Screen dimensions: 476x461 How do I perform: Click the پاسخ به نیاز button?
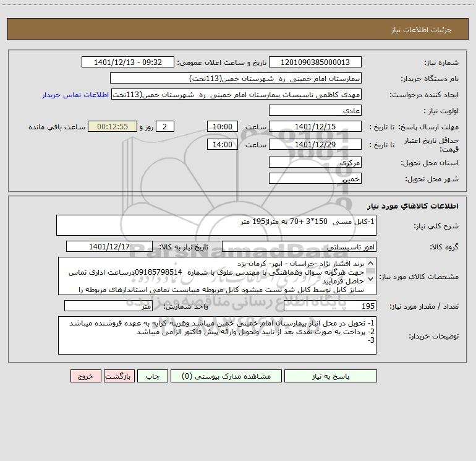pyautogui.click(x=330, y=376)
